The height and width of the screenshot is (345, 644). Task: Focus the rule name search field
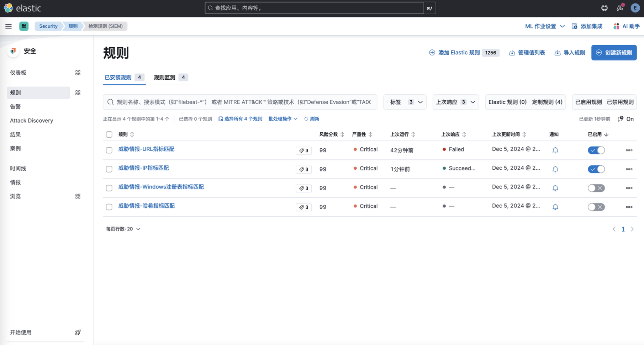coord(240,102)
